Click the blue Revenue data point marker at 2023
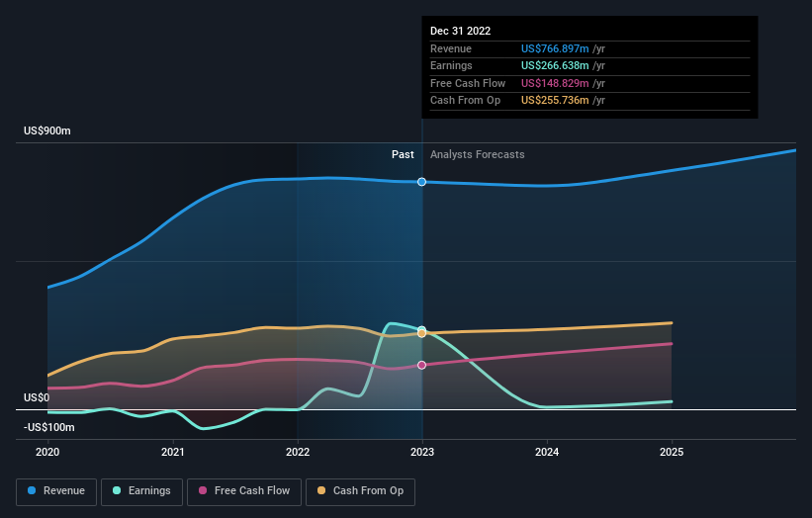This screenshot has height=518, width=812. point(422,182)
